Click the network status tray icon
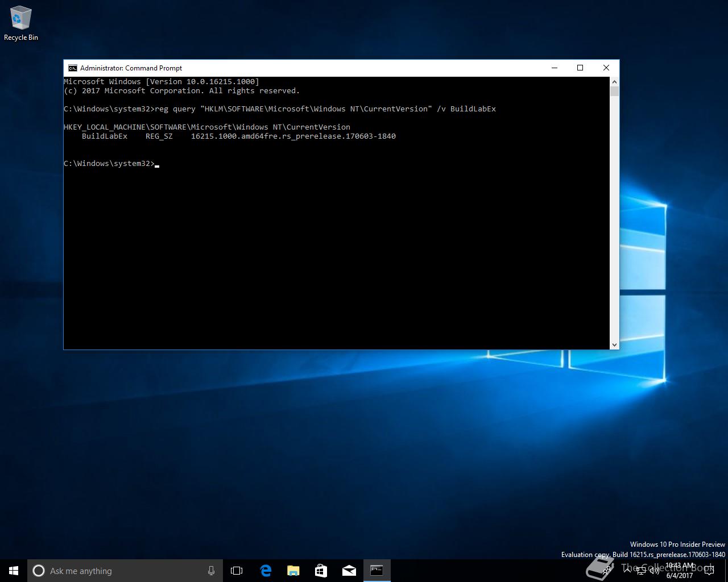Image resolution: width=728 pixels, height=582 pixels. pos(641,571)
